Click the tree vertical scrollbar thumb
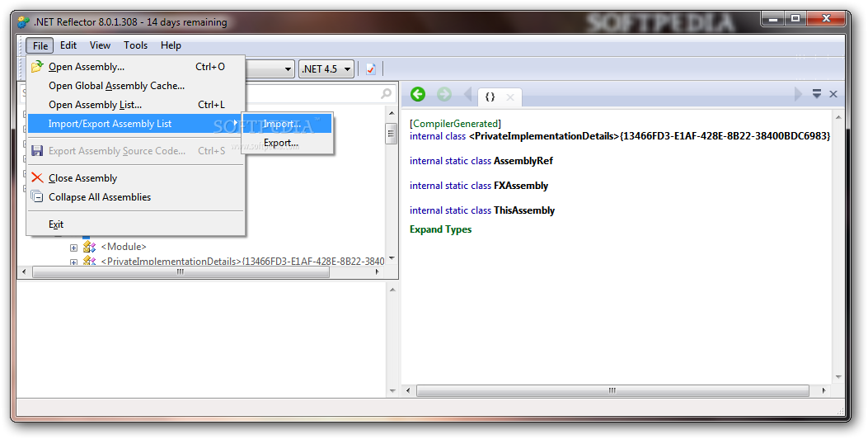The image size is (868, 439). click(392, 134)
